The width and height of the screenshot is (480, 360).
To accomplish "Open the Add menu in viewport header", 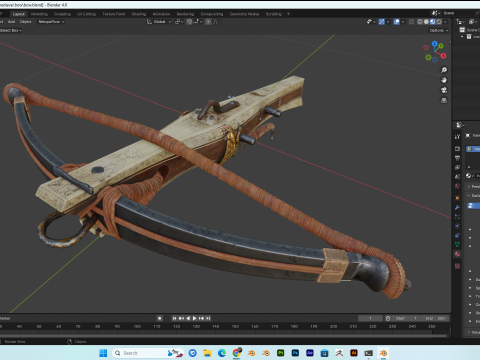I will tap(11, 22).
